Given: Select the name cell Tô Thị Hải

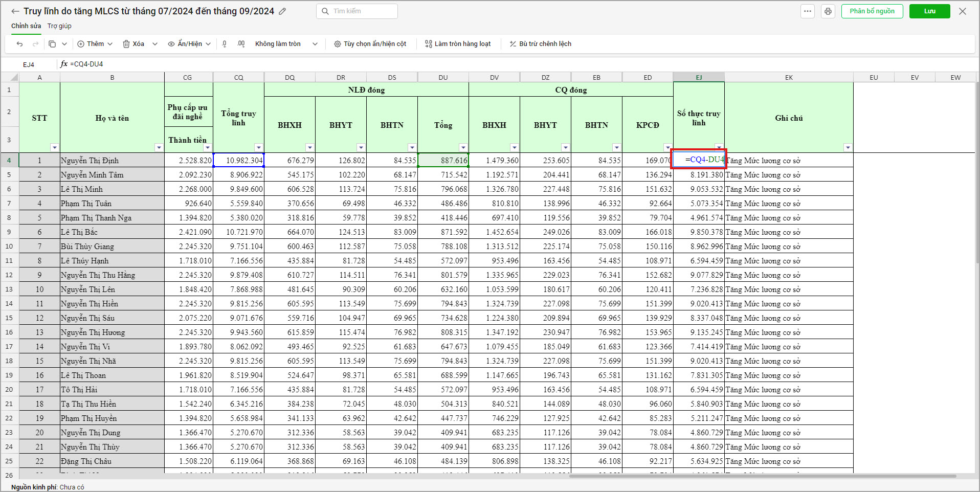Looking at the screenshot, I should 113,390.
